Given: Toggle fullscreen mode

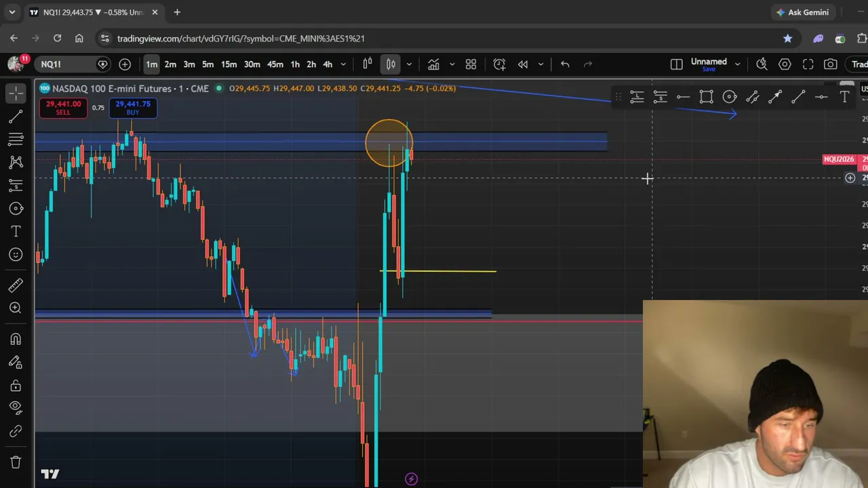Looking at the screenshot, I should (x=808, y=64).
